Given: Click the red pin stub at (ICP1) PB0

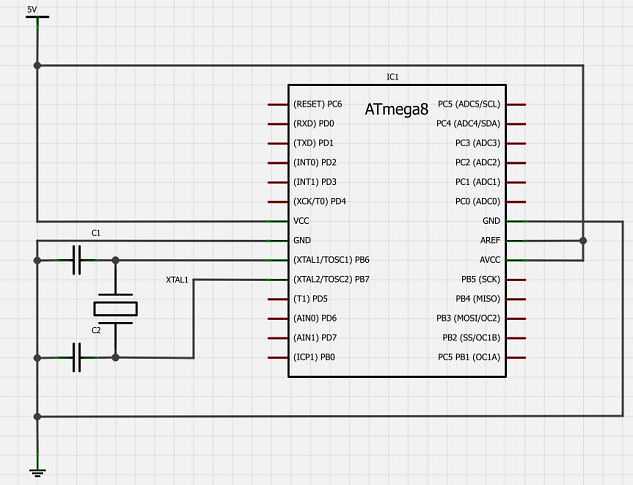Looking at the screenshot, I should point(278,357).
